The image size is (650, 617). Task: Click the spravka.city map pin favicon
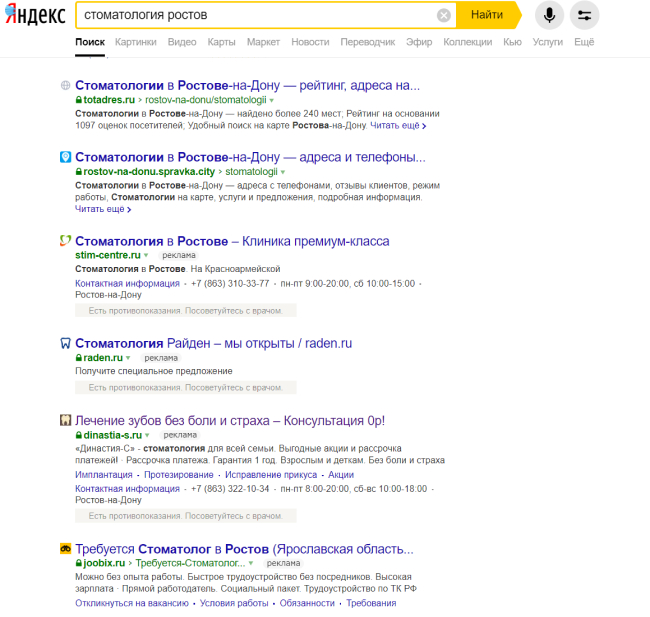pyautogui.click(x=65, y=157)
